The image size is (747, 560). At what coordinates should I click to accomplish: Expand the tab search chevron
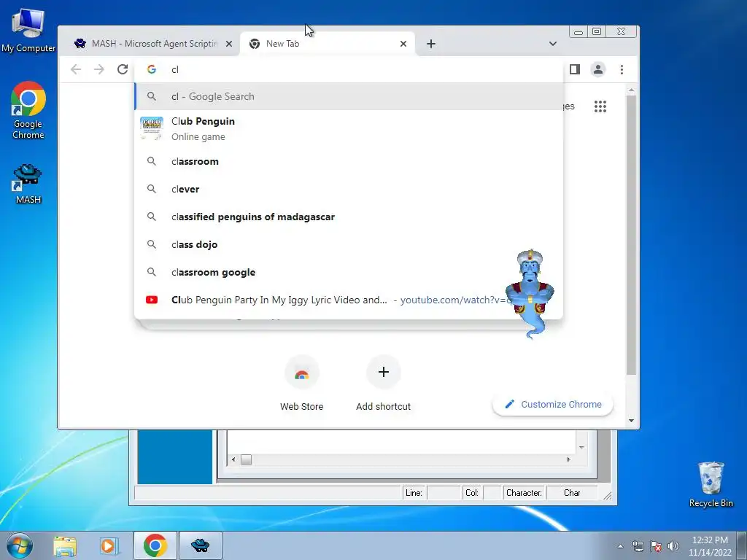pyautogui.click(x=553, y=44)
